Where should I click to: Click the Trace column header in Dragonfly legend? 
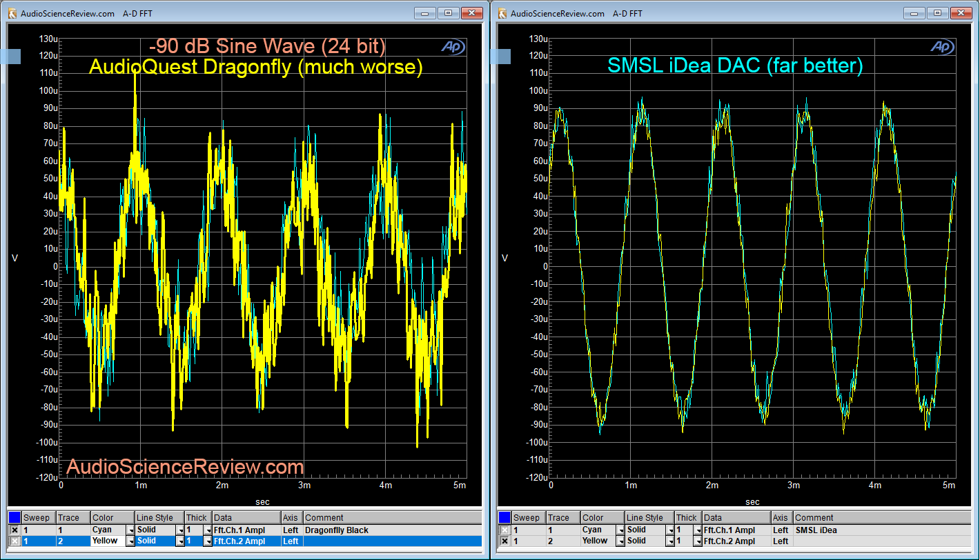tap(72, 518)
